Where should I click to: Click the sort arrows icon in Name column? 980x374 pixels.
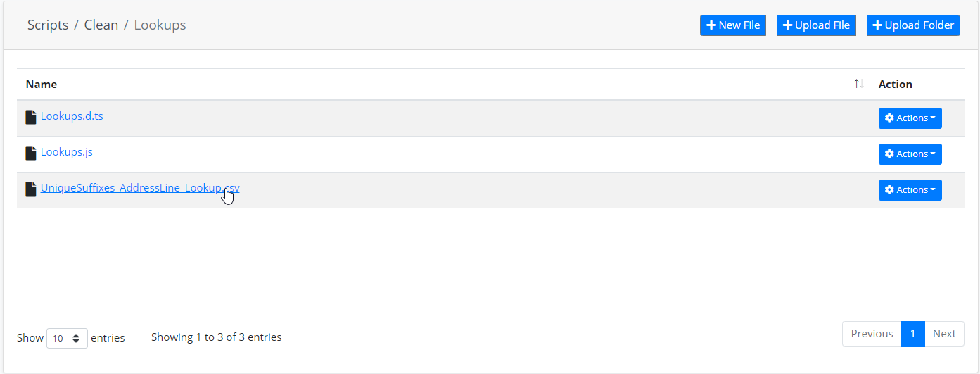858,84
